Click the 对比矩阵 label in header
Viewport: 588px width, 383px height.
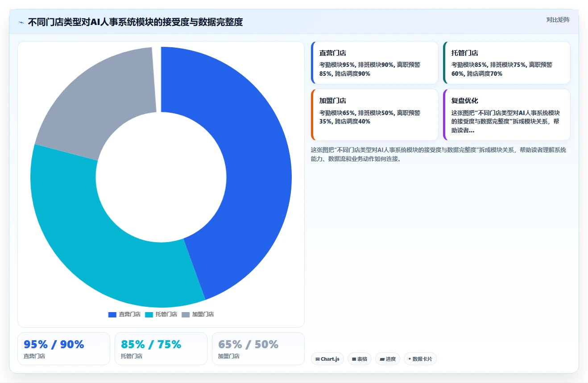click(x=558, y=20)
